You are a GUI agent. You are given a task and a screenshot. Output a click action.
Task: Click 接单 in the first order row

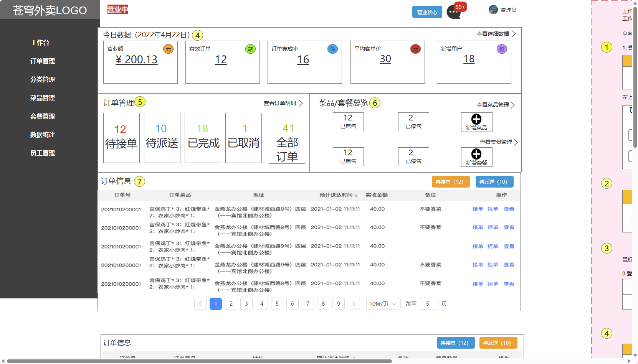[x=478, y=209]
